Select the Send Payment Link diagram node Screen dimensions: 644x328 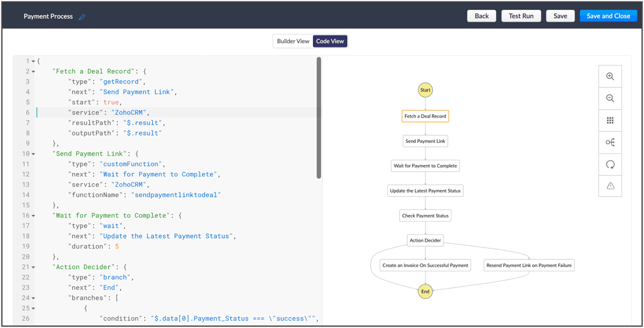tap(425, 141)
